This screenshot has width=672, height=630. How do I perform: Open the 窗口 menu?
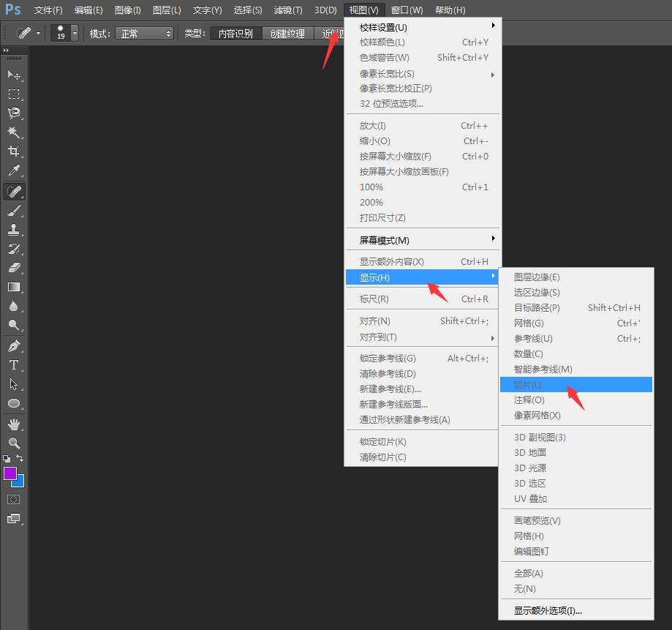click(407, 10)
